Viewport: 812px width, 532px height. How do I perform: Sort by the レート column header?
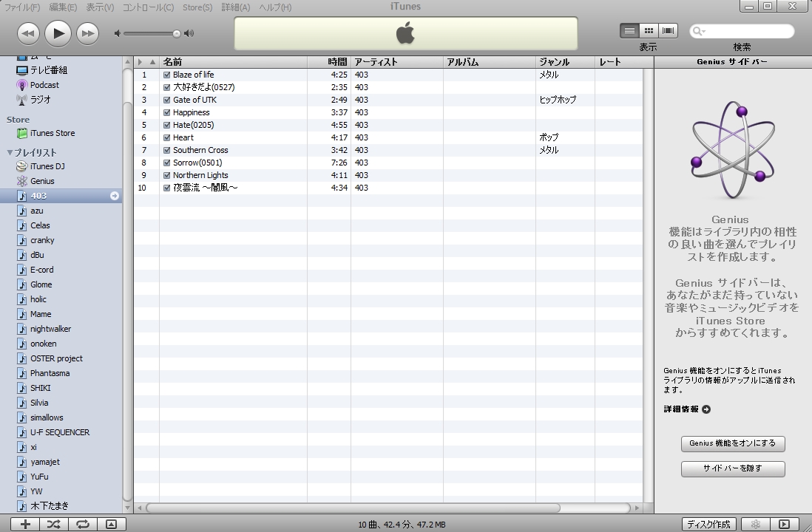click(x=619, y=62)
